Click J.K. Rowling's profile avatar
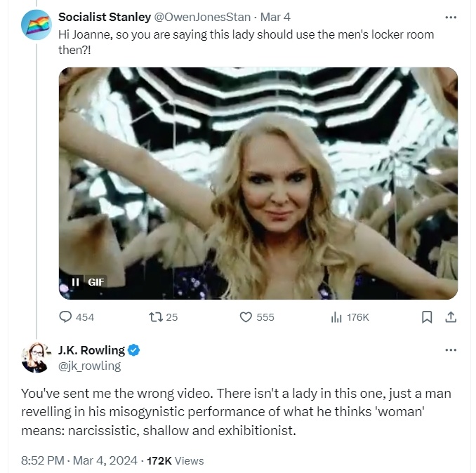 click(36, 357)
